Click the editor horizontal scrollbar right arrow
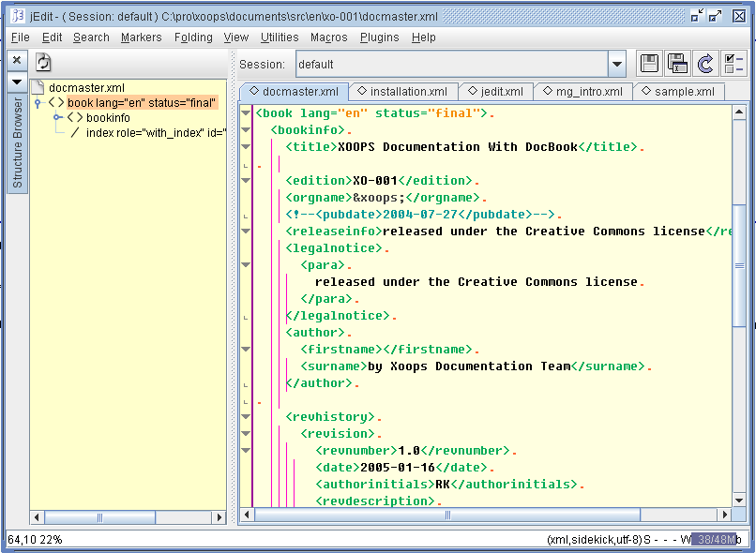 [724, 515]
